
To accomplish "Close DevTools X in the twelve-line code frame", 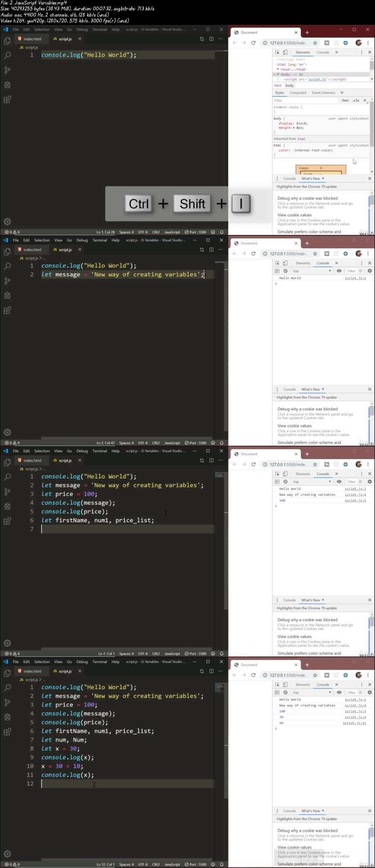I will coord(370,685).
